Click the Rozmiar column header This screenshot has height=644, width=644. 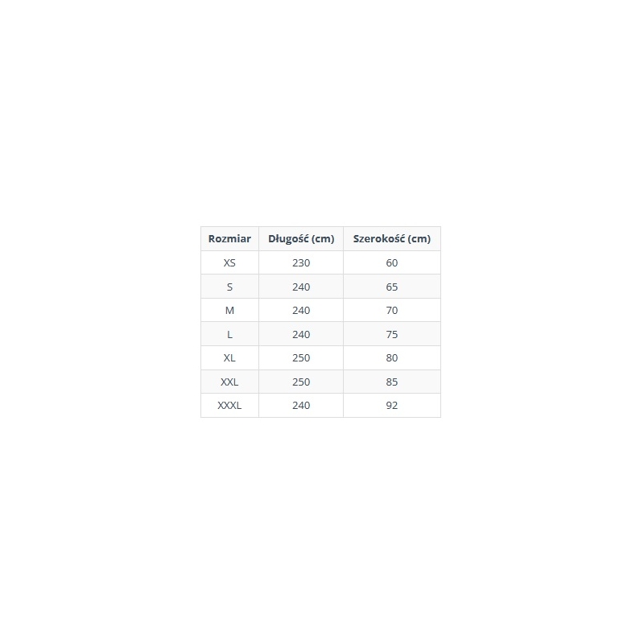tap(229, 238)
